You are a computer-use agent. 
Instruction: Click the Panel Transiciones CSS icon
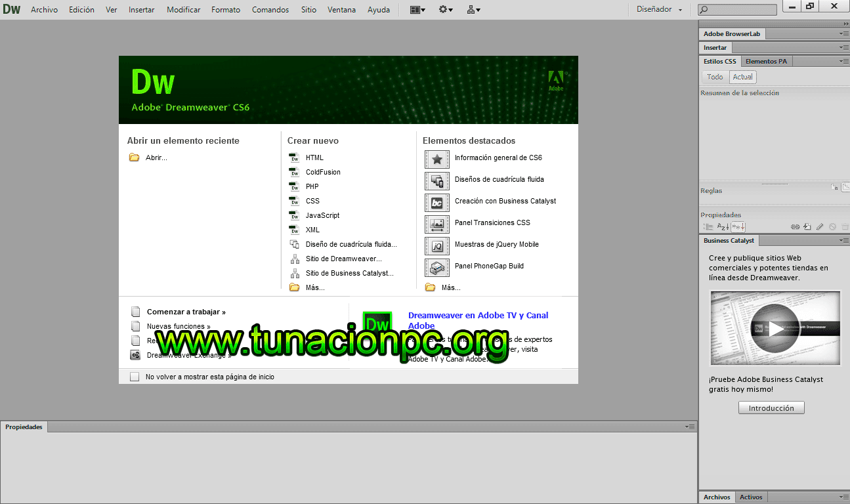pyautogui.click(x=437, y=224)
